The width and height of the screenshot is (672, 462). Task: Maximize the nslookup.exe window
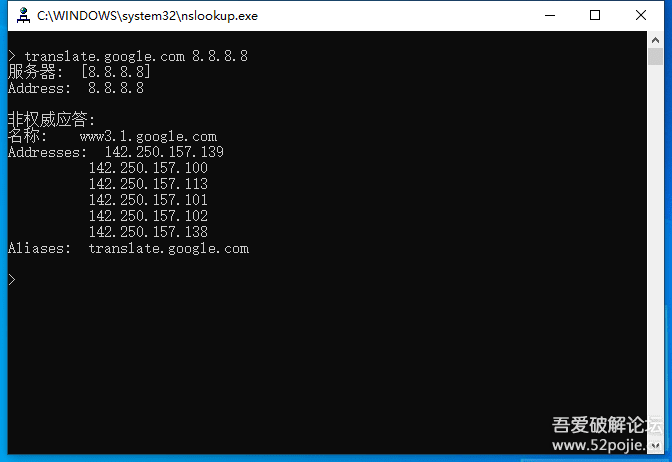[x=595, y=15]
